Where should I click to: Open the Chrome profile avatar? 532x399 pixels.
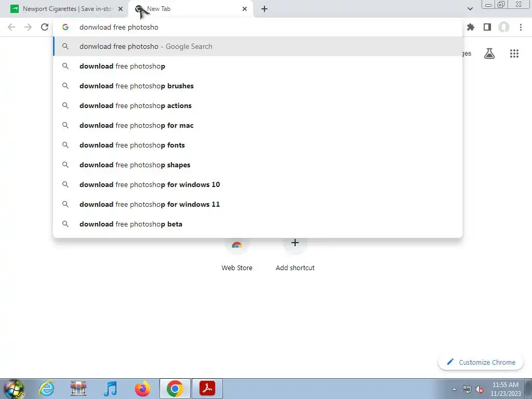point(504,27)
